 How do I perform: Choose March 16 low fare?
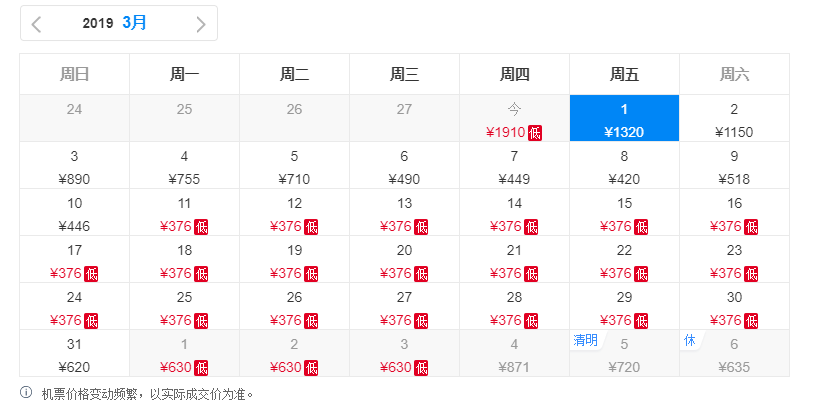734,212
